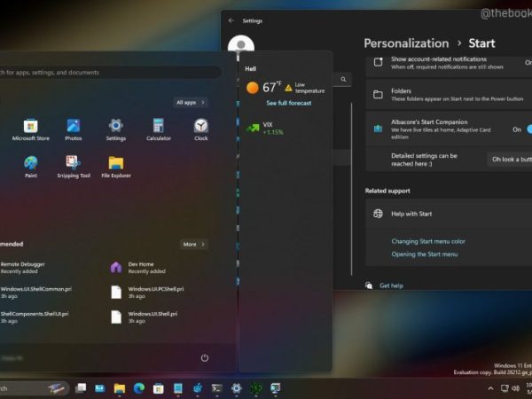The image size is (532, 399).
Task: Click the Get help icon in Settings
Action: coord(369,286)
